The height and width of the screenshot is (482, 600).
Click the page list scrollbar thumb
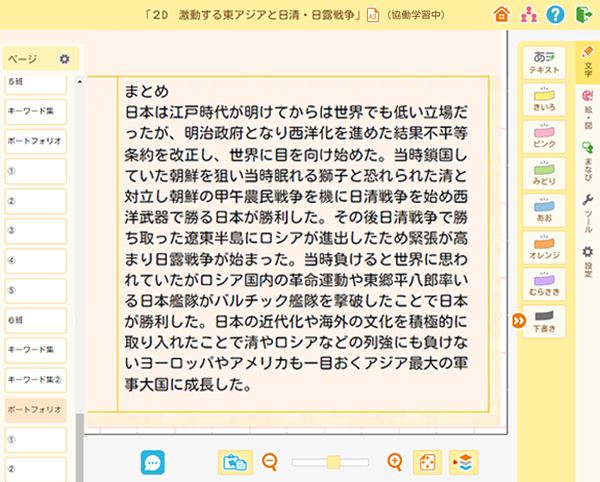80,448
